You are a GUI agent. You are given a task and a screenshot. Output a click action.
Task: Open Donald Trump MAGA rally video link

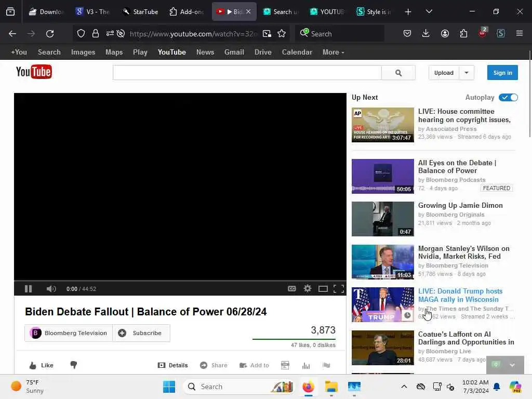coord(460,295)
